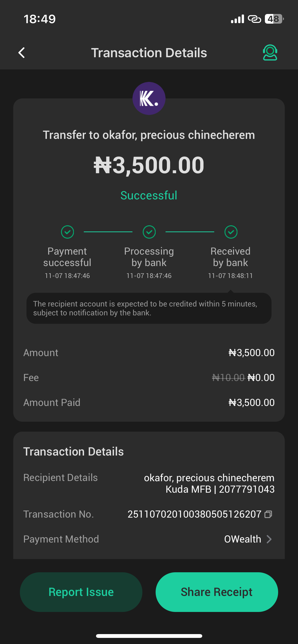Open customer support headset icon
This screenshot has width=298, height=644.
coord(270,53)
